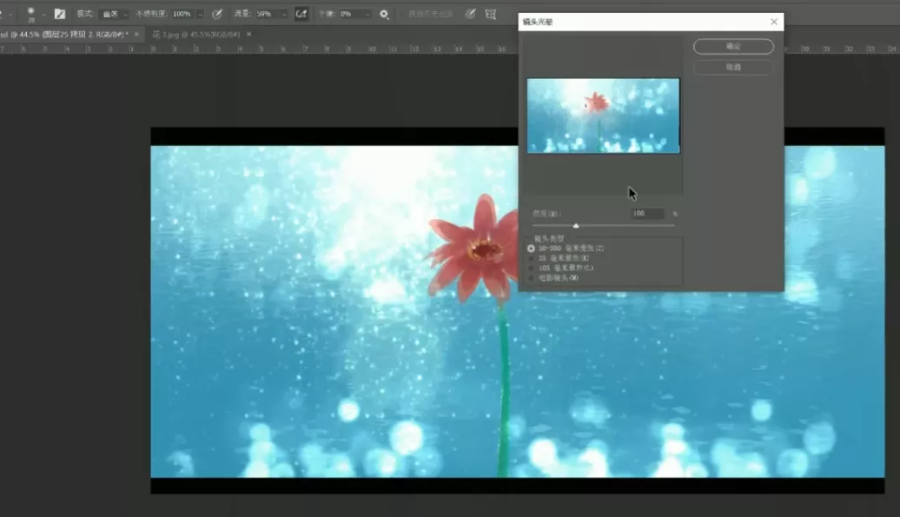Click the brightness slider handle
The height and width of the screenshot is (517, 900).
(x=576, y=226)
